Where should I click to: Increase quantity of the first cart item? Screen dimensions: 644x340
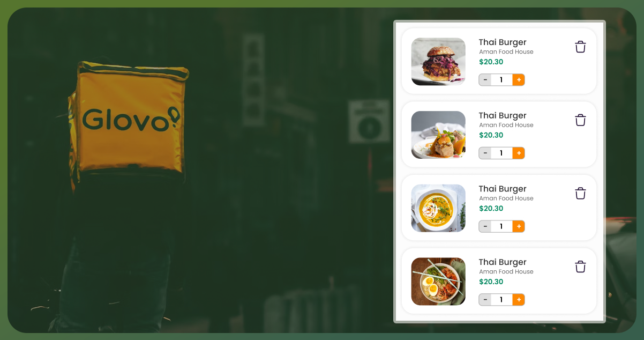519,80
